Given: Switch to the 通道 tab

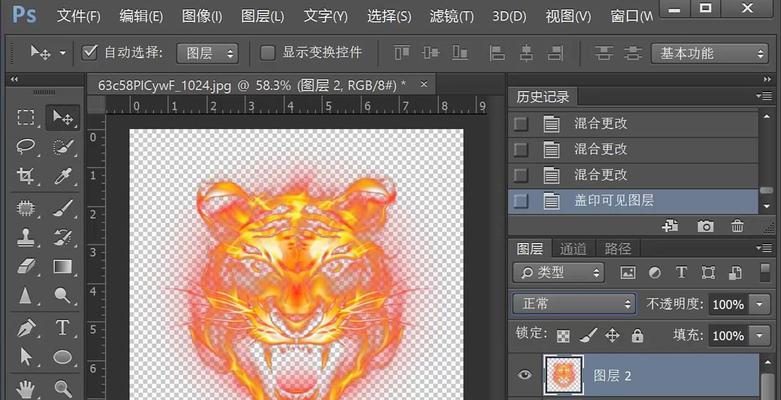Looking at the screenshot, I should point(573,249).
